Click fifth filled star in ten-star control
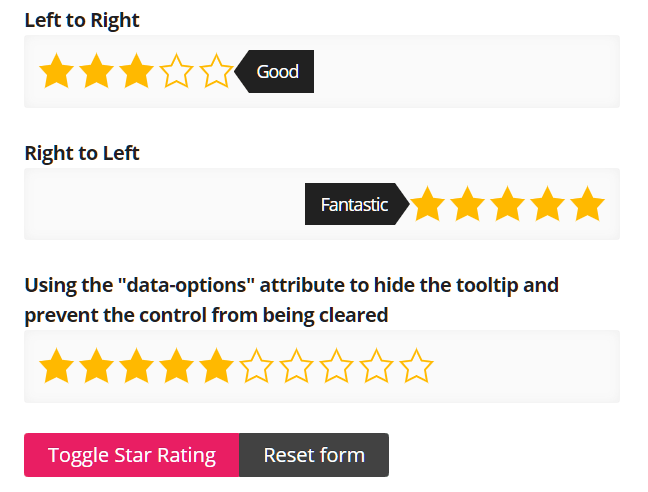Screen dimensions: 648x492 tap(216, 366)
